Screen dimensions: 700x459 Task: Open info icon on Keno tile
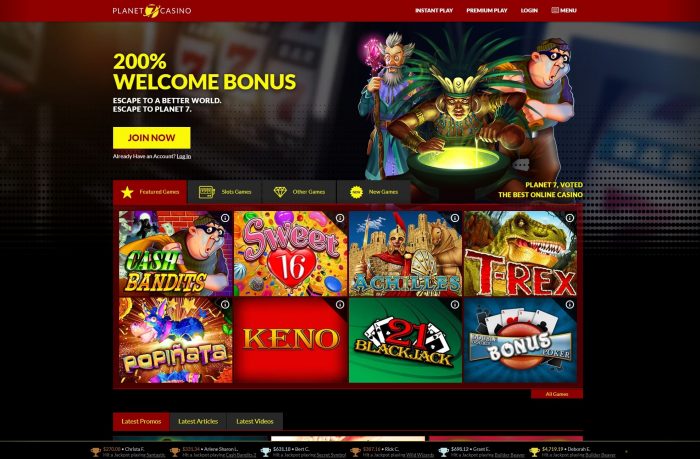click(340, 305)
